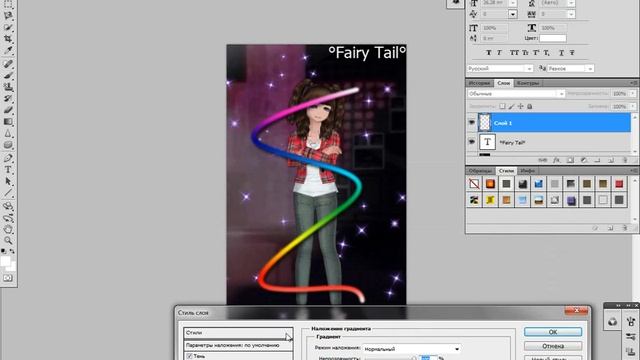Select the Gradient tool
Screen dimensions: 640x360
pos(8,122)
